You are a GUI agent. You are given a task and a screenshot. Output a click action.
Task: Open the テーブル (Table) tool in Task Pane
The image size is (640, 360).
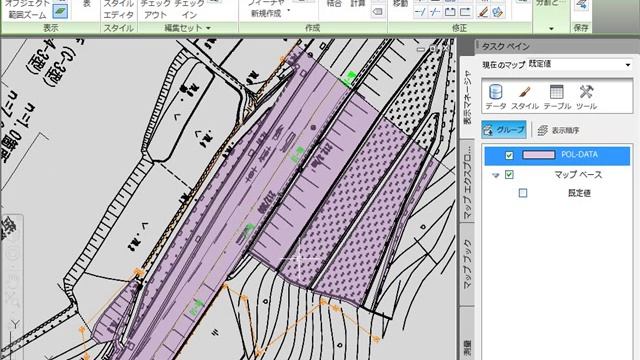tap(557, 97)
